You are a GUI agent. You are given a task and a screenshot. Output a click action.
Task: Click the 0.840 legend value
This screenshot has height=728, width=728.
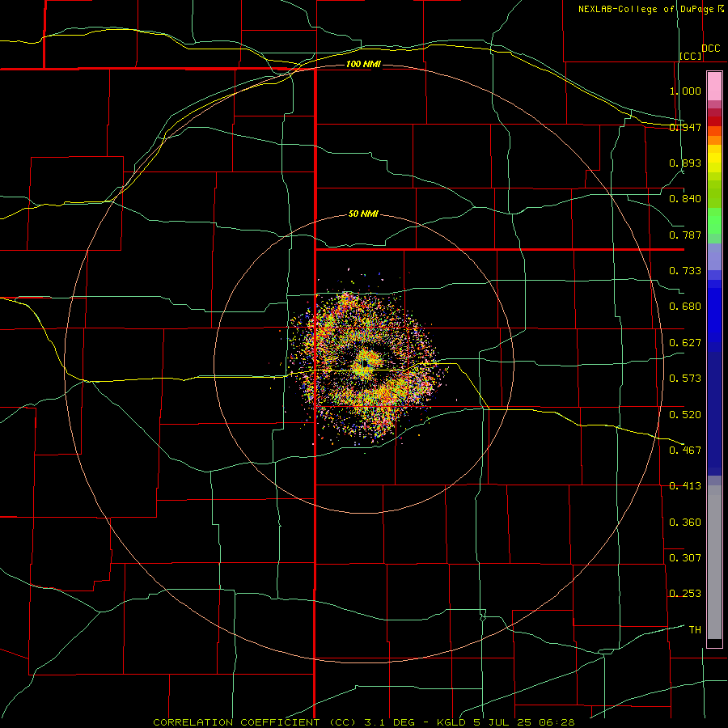click(685, 199)
